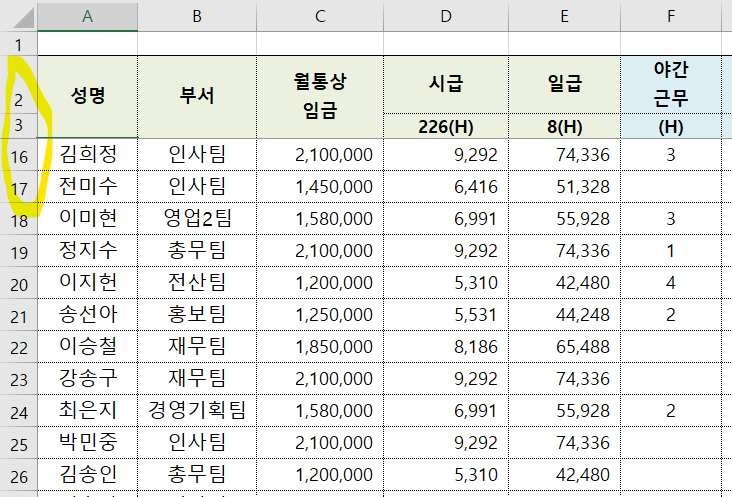The image size is (732, 497).
Task: Click the 시급 header cell
Action: click(446, 84)
